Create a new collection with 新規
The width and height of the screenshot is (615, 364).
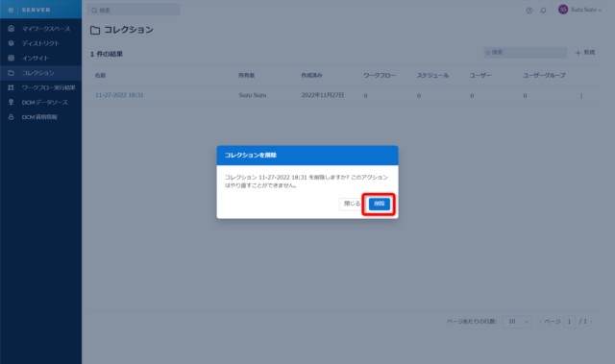[x=585, y=52]
